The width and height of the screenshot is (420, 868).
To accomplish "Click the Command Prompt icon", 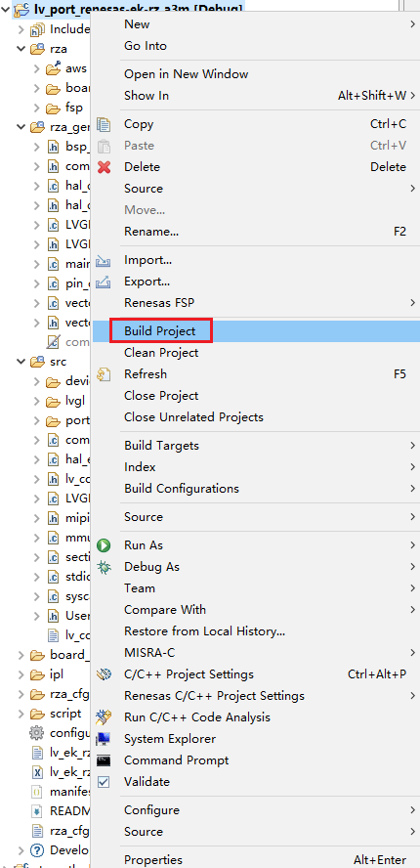I will coord(104,760).
